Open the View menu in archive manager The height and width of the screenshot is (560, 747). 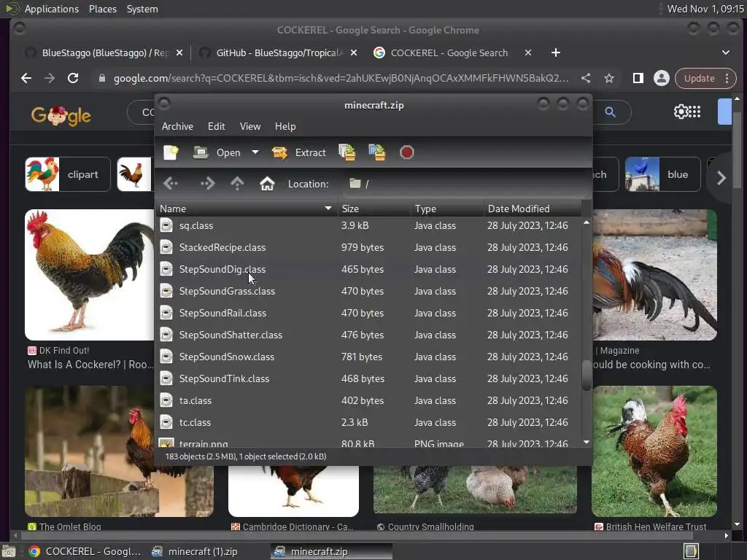click(x=250, y=126)
